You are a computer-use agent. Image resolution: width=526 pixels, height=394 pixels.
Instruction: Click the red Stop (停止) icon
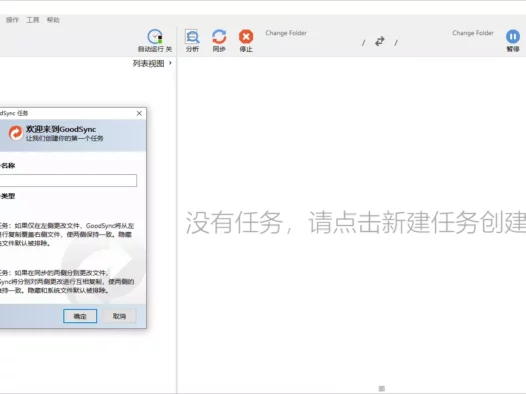[246, 37]
